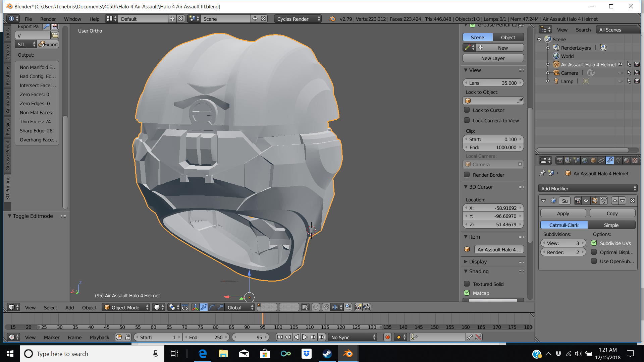Enable the Render Border checkbox
Viewport: 644px width, 362px height.
point(467,175)
